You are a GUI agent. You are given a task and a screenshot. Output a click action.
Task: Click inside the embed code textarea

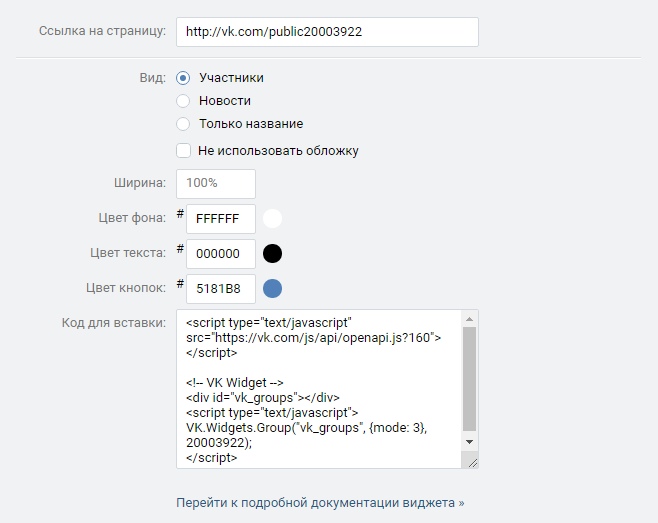[x=319, y=389]
